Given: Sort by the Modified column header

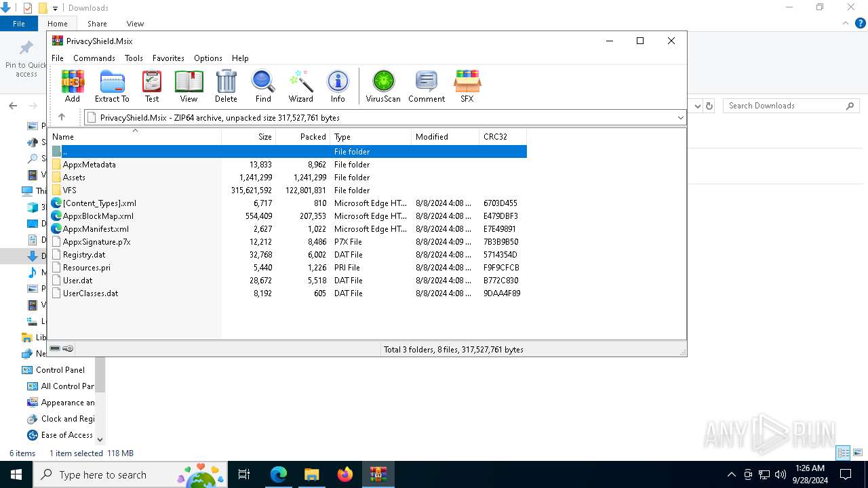Looking at the screenshot, I should 445,136.
